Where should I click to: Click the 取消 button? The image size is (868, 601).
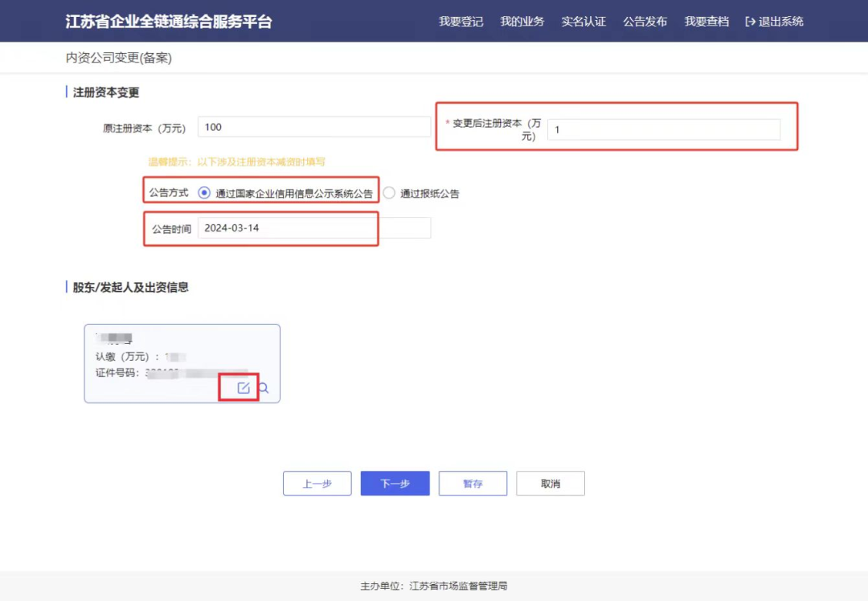pos(550,483)
